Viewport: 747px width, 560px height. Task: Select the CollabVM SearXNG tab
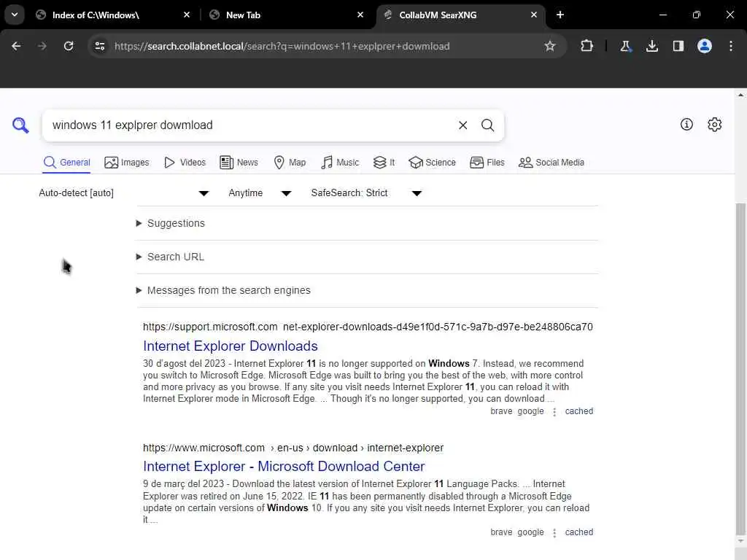click(x=460, y=15)
